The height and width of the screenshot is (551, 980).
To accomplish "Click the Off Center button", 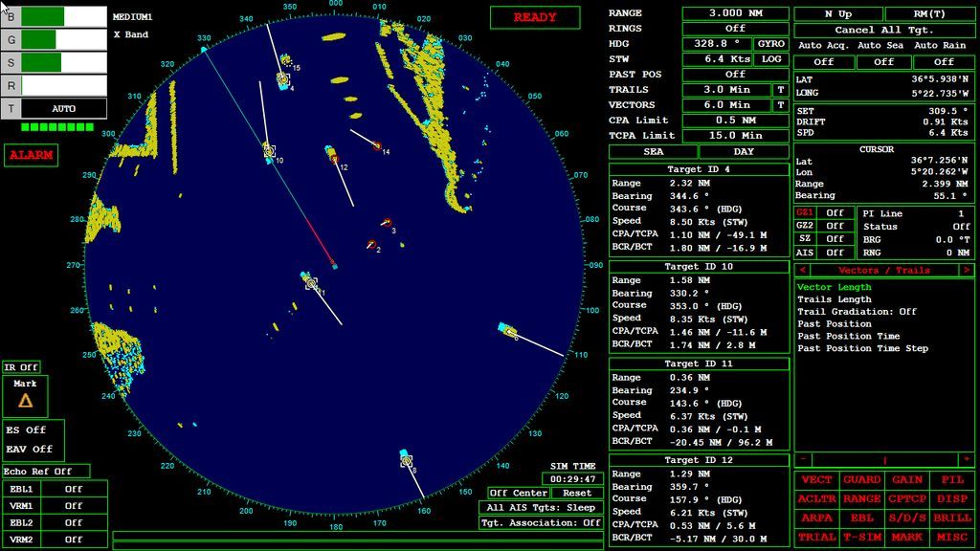I will point(518,493).
